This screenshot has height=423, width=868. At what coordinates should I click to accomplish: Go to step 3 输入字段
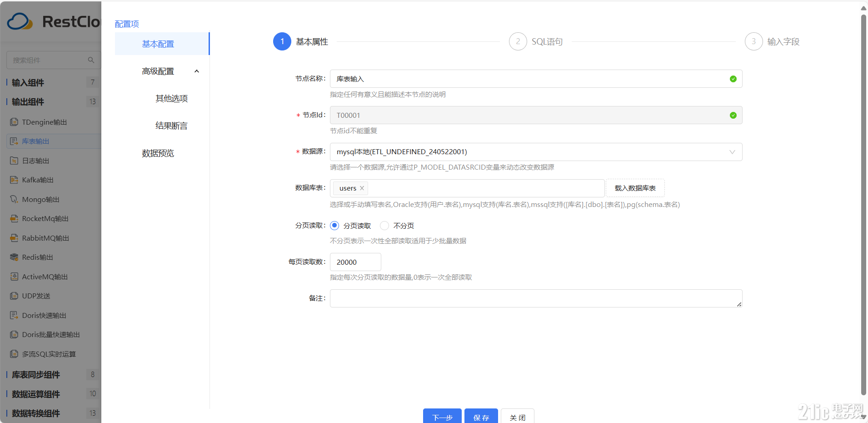pyautogui.click(x=772, y=41)
